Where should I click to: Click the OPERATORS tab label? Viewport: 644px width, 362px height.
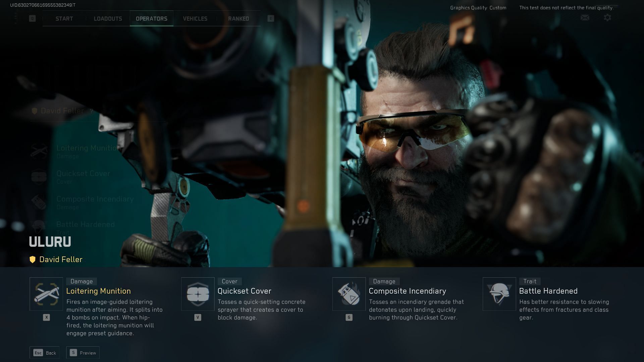coord(151,18)
